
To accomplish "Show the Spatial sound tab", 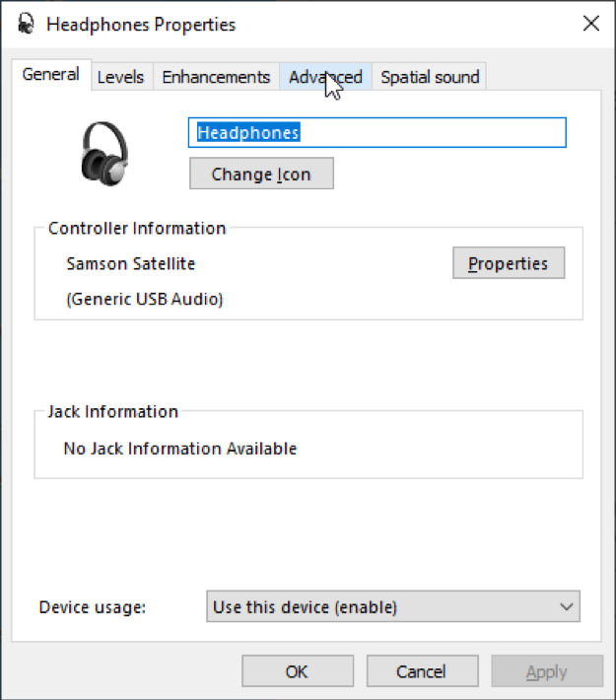I will click(x=430, y=77).
